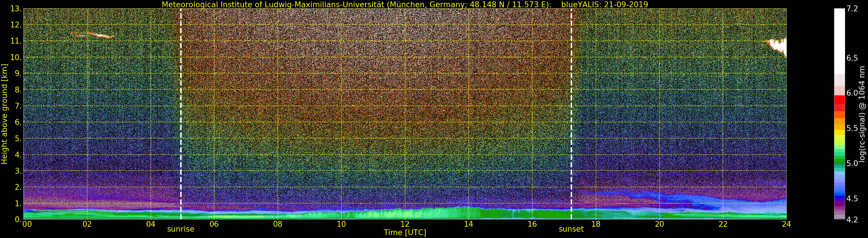Click the time tick label 10

click(341, 224)
